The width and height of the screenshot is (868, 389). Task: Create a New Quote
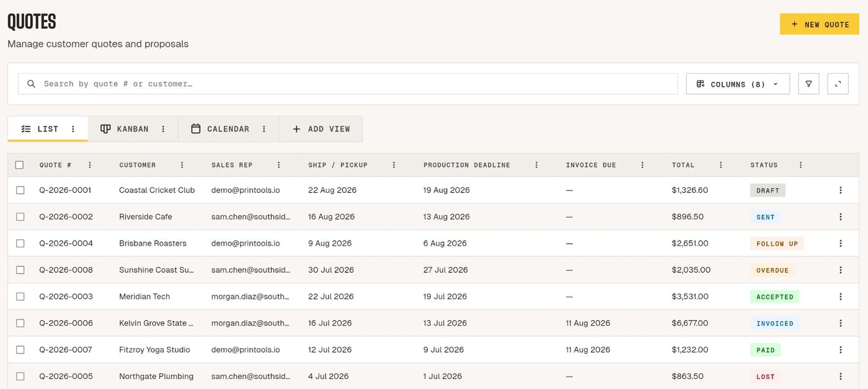pos(820,24)
